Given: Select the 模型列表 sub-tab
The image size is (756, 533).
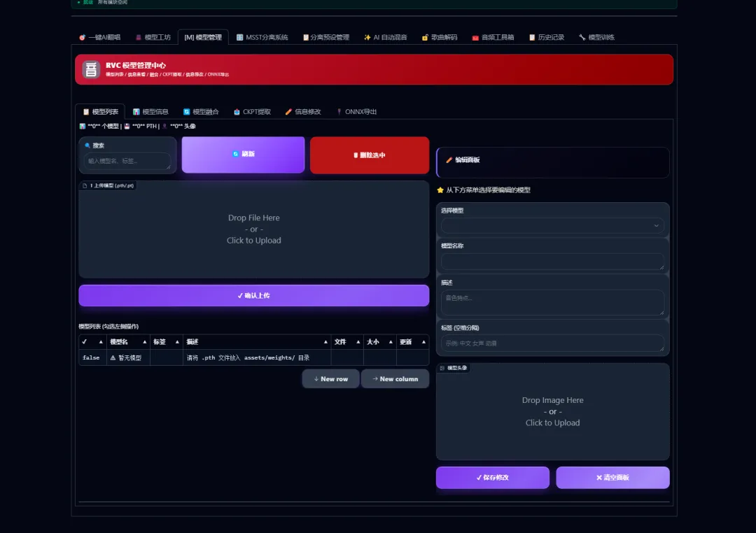Looking at the screenshot, I should click(100, 112).
